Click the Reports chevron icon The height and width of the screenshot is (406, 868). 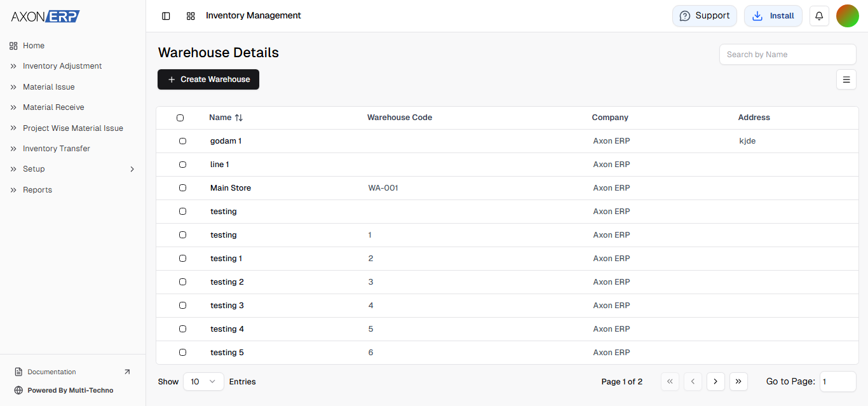click(x=13, y=190)
